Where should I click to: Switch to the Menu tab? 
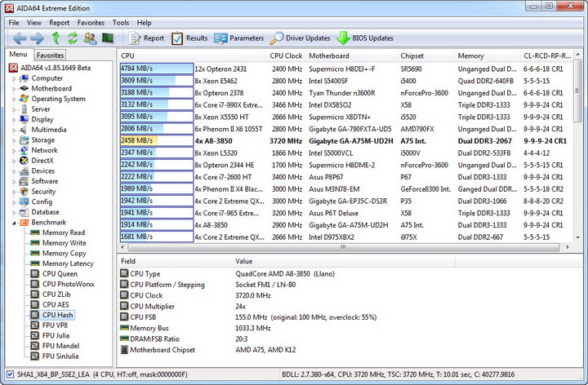[x=18, y=55]
